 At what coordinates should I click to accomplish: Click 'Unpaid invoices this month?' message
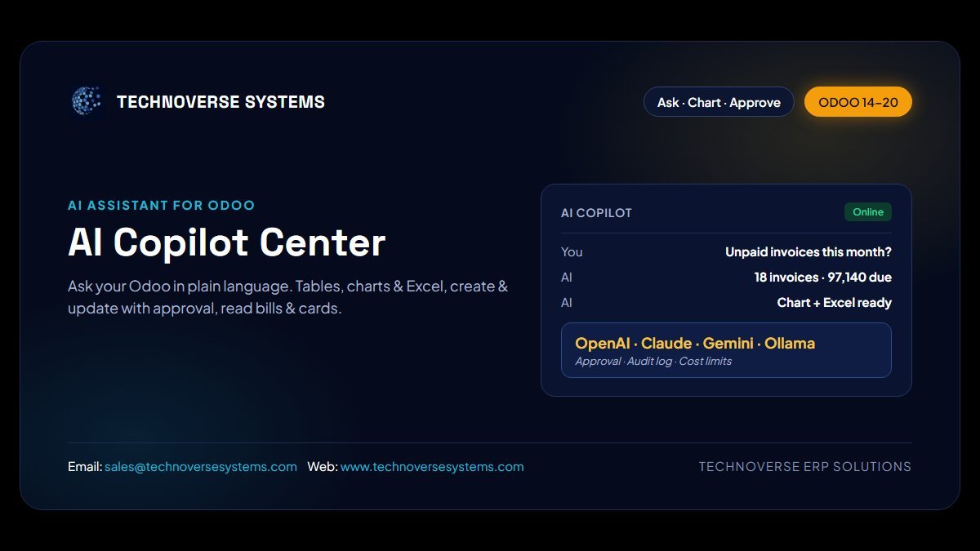pos(808,252)
